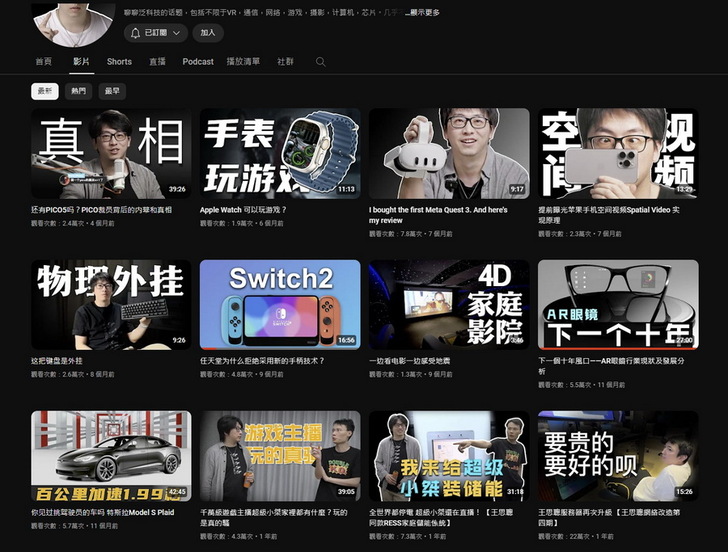Click the channel avatar picture
The width and height of the screenshot is (728, 552).
(73, 22)
